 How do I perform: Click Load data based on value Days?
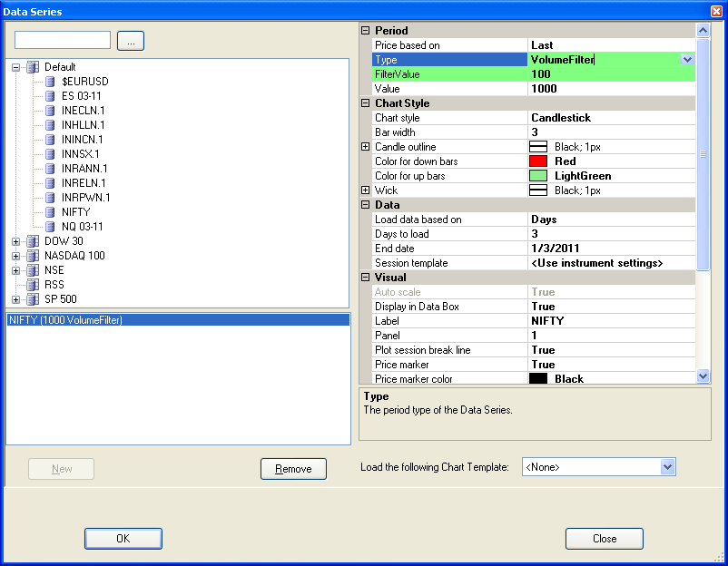tap(612, 220)
